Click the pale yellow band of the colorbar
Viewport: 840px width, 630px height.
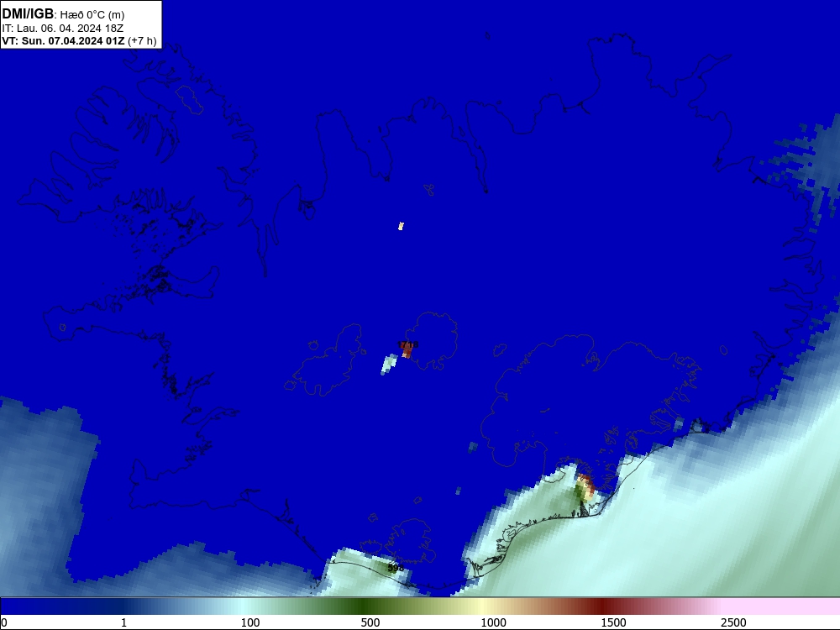point(482,606)
